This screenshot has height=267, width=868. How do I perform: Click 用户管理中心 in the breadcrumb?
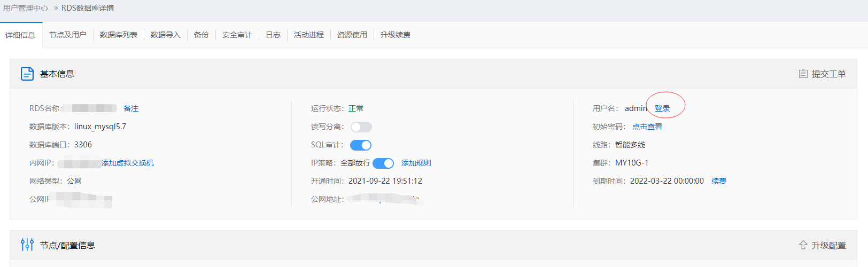pos(26,8)
